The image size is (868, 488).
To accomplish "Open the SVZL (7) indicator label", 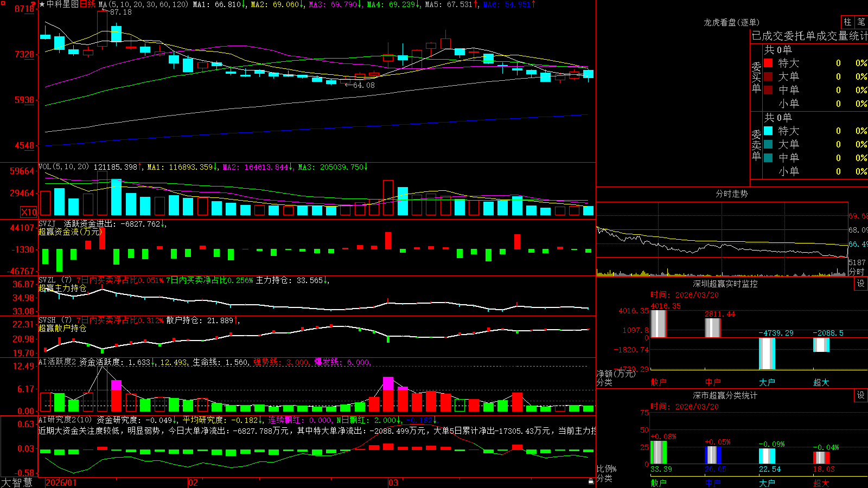I will [x=55, y=280].
